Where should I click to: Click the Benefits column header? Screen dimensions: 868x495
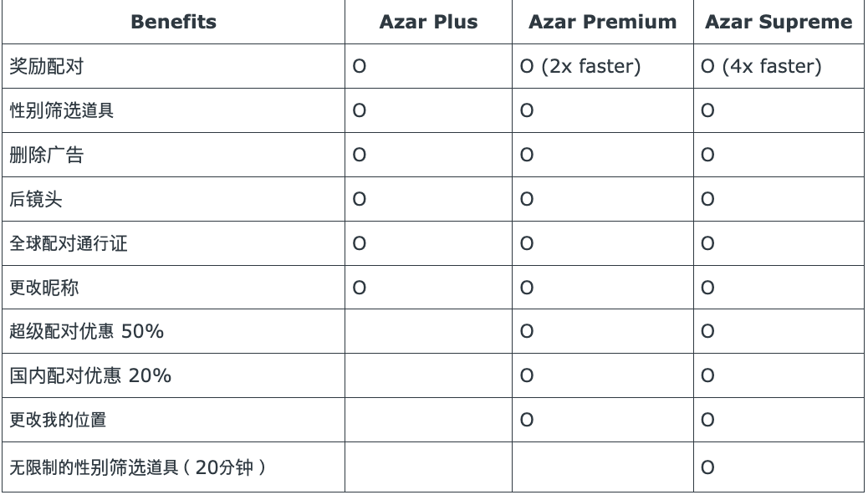173,23
